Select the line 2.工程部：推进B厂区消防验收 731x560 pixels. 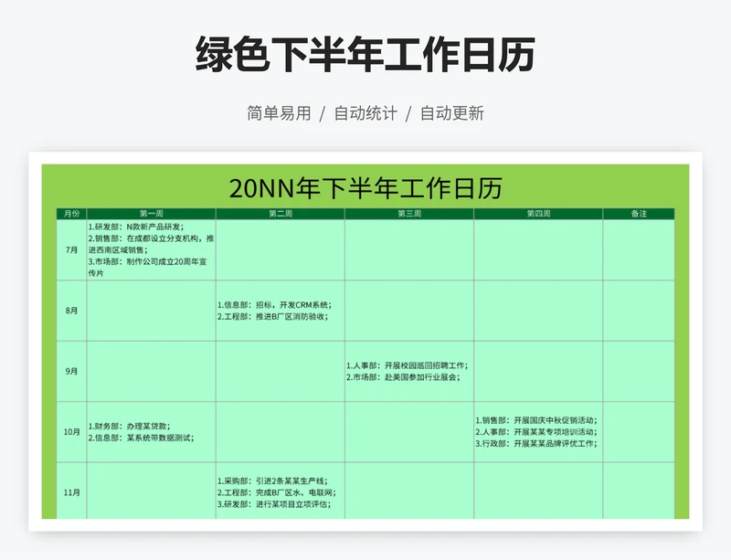272,317
